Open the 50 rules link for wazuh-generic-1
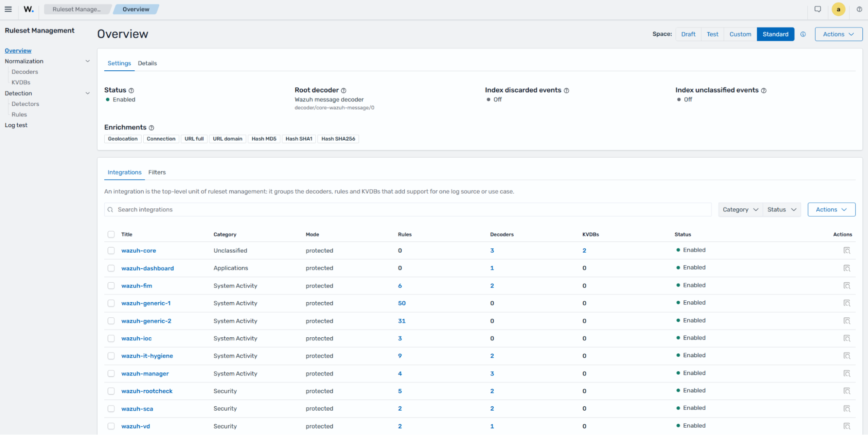 [x=402, y=303]
